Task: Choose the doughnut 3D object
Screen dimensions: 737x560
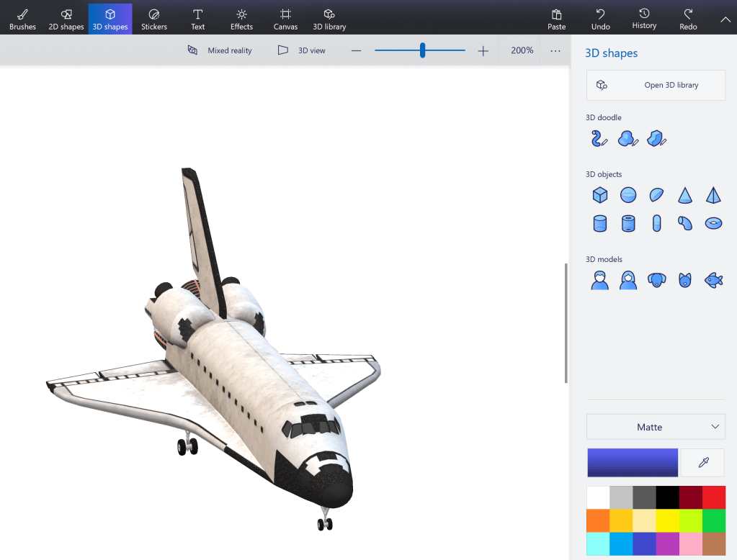Action: 713,223
